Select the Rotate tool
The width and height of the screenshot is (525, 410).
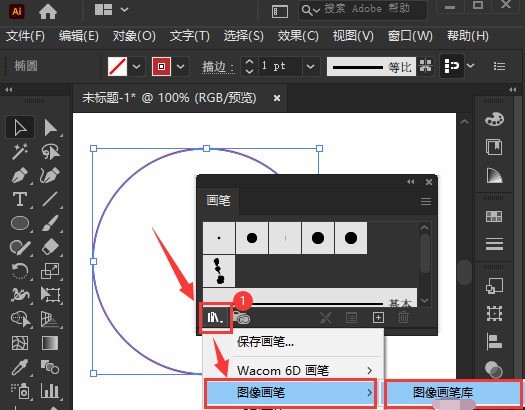(20, 271)
